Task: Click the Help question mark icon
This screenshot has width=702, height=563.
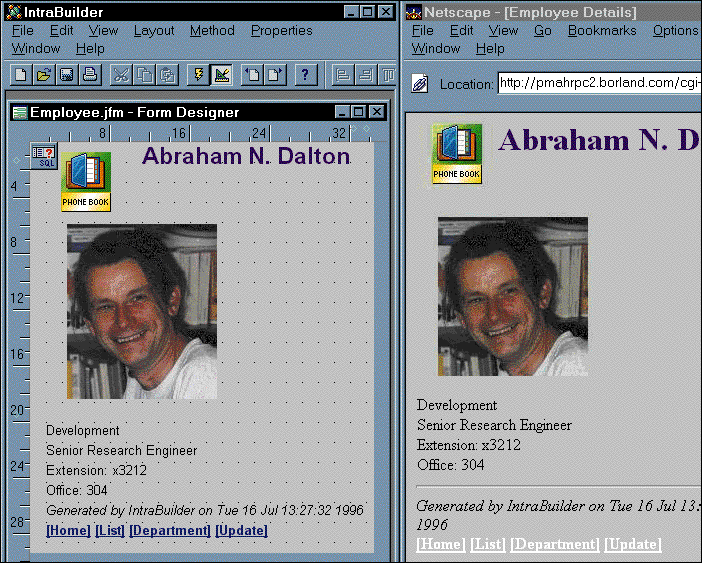Action: 305,75
